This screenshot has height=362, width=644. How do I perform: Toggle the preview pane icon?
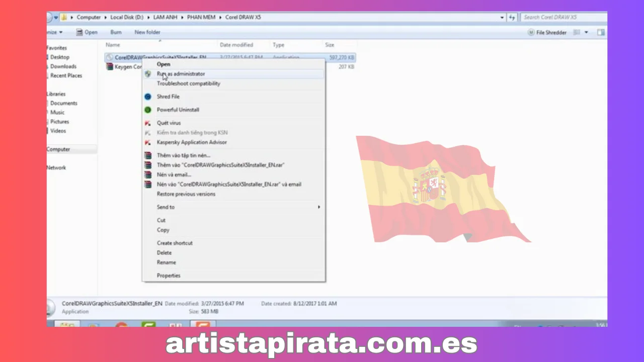click(x=601, y=32)
